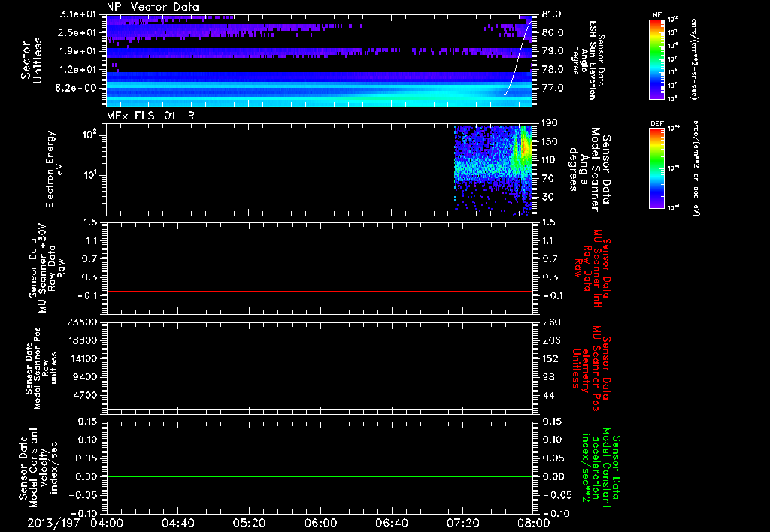Select the 05:20 time axis tick label

tap(249, 522)
